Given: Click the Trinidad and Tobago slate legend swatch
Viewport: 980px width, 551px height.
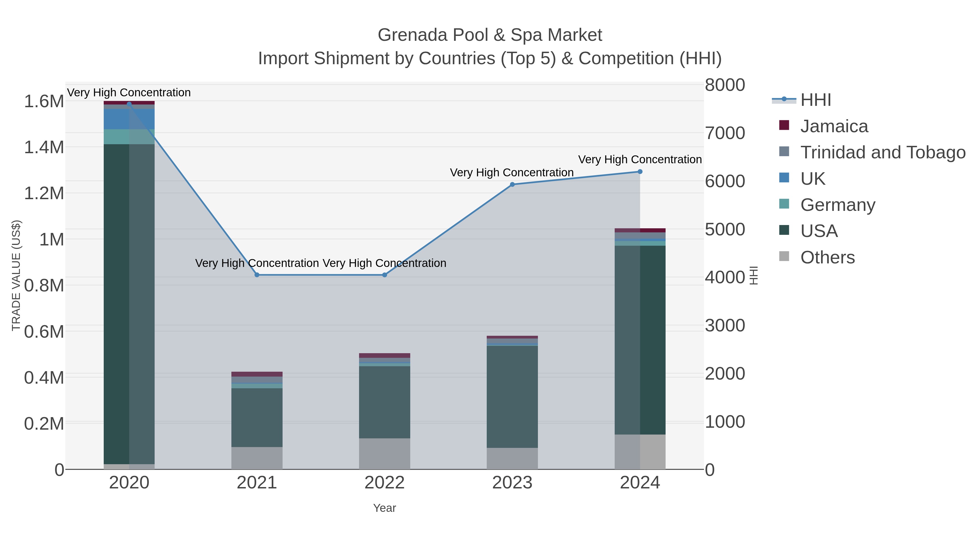Looking at the screenshot, I should [784, 151].
